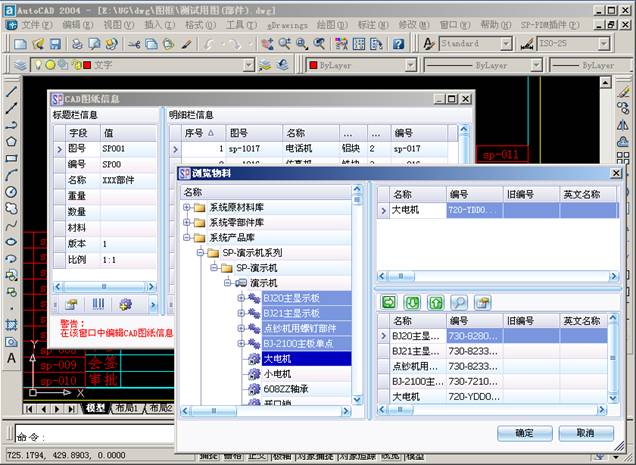
Task: Select the Rectangle draw tool
Action: tap(11, 158)
